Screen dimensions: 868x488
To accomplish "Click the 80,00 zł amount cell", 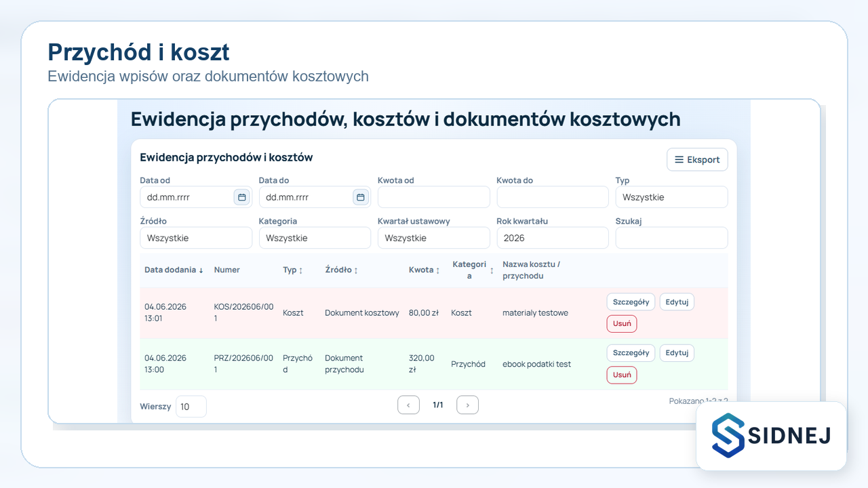I will click(425, 313).
